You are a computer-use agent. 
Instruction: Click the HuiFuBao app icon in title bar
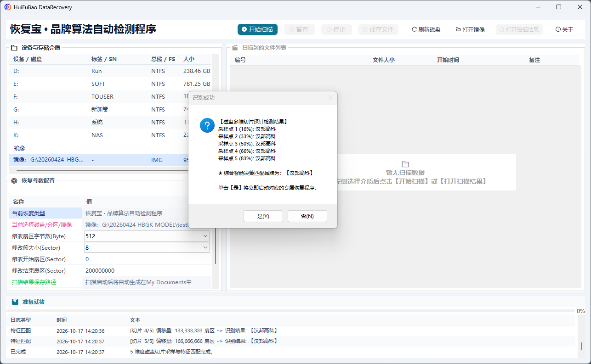[8, 7]
